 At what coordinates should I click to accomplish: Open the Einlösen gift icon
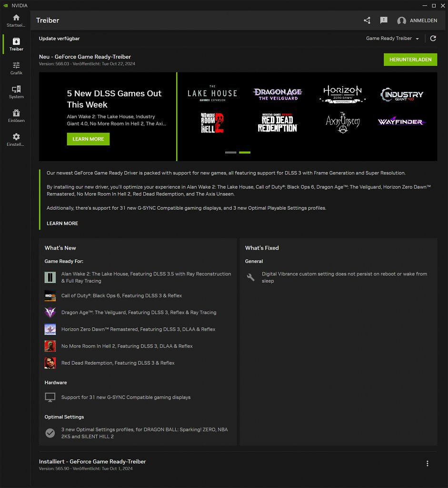click(x=16, y=112)
